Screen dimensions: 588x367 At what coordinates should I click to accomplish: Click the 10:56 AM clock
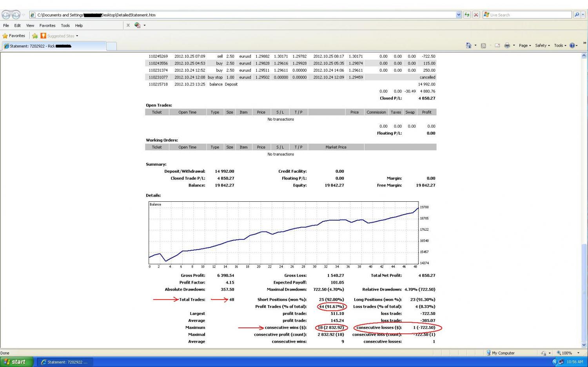pos(575,362)
